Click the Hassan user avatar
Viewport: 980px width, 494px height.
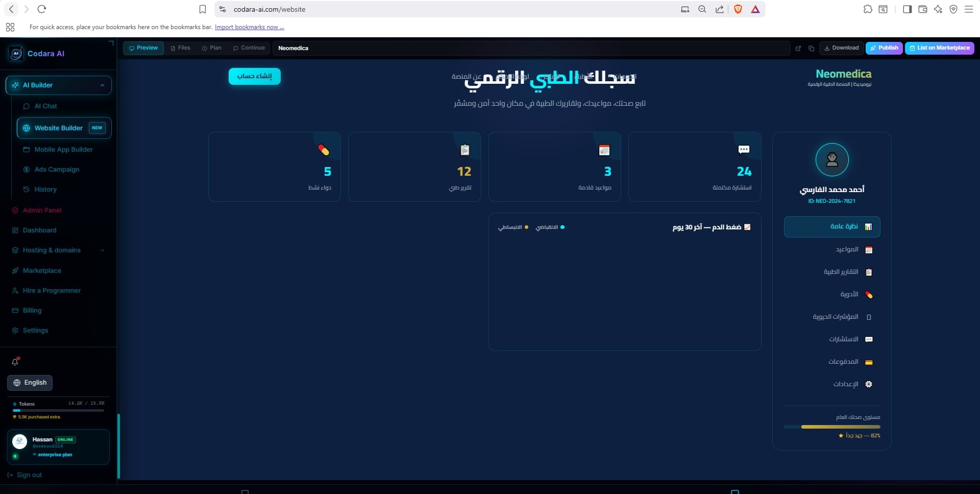pos(19,441)
